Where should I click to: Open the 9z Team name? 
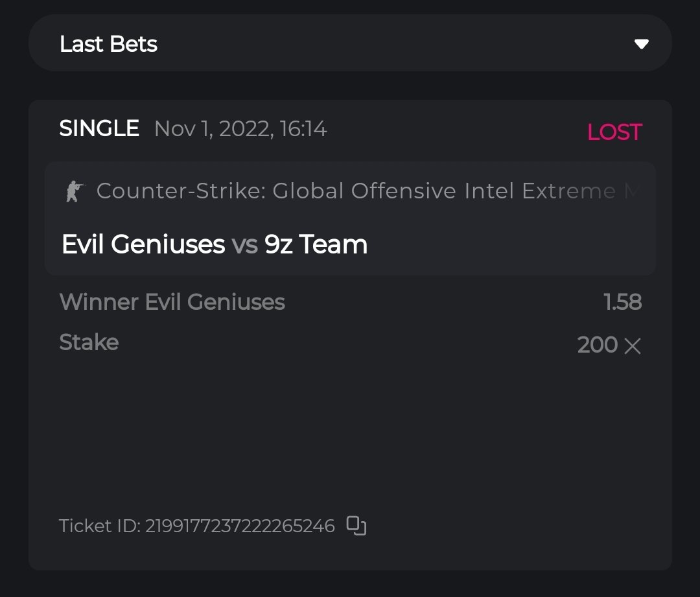(x=316, y=244)
